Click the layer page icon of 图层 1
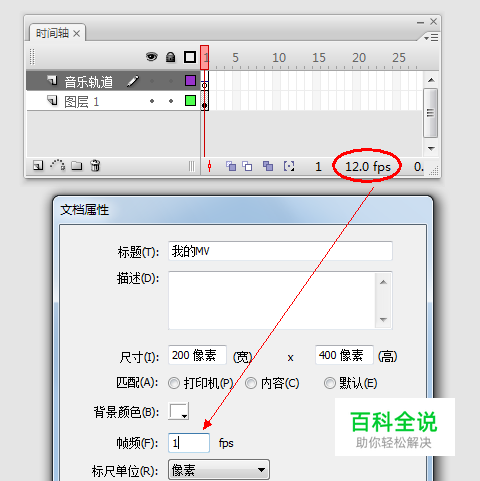The image size is (480, 481). 52,100
